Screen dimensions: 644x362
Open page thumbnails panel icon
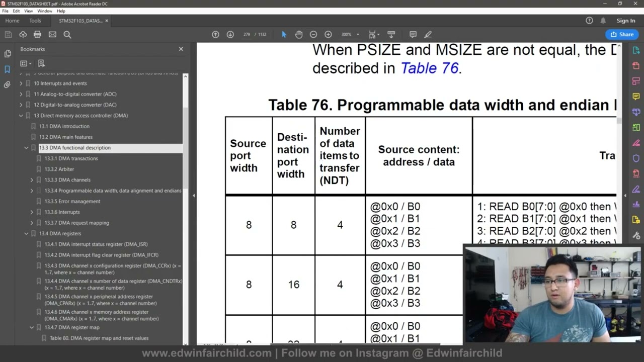click(x=8, y=53)
